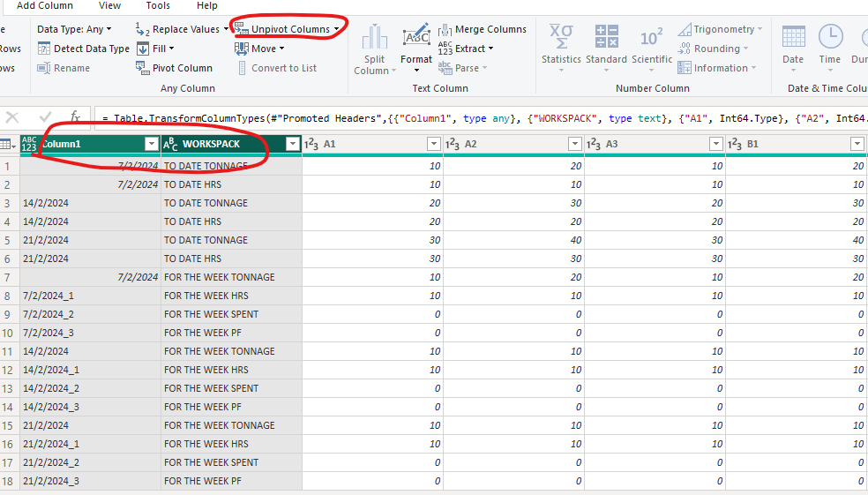Select A1 value 30 in row 5

coord(372,240)
